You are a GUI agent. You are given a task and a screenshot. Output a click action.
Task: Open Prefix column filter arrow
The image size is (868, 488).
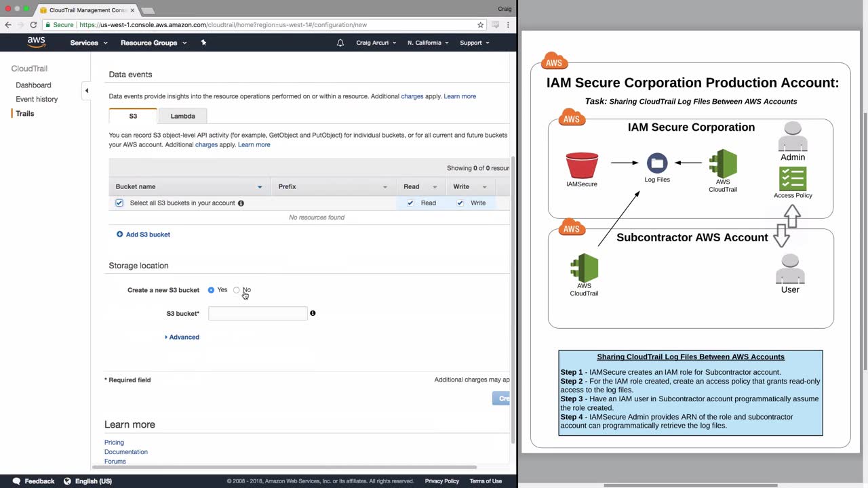click(385, 187)
